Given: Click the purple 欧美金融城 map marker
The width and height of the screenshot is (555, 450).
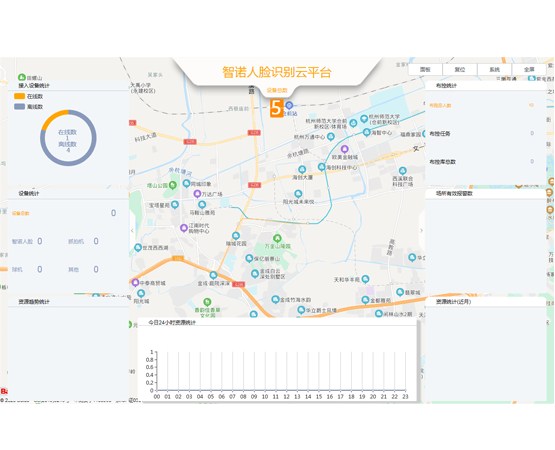Looking at the screenshot, I should 344,149.
